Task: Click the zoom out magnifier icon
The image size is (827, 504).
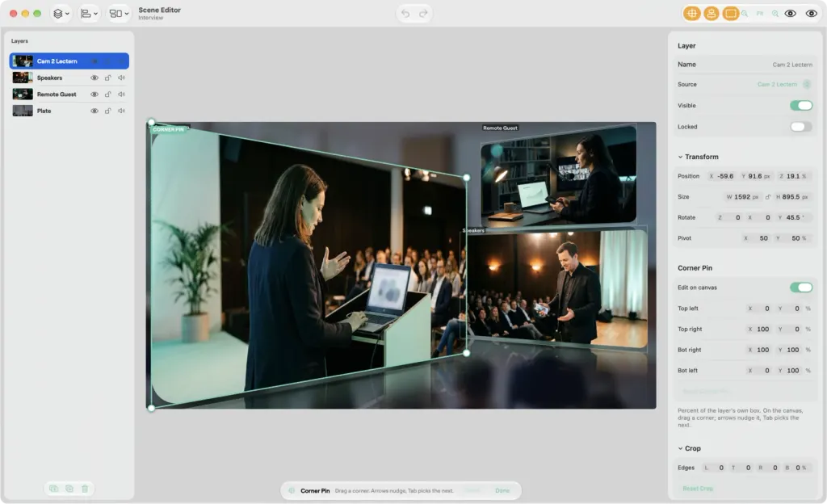Action: (744, 14)
